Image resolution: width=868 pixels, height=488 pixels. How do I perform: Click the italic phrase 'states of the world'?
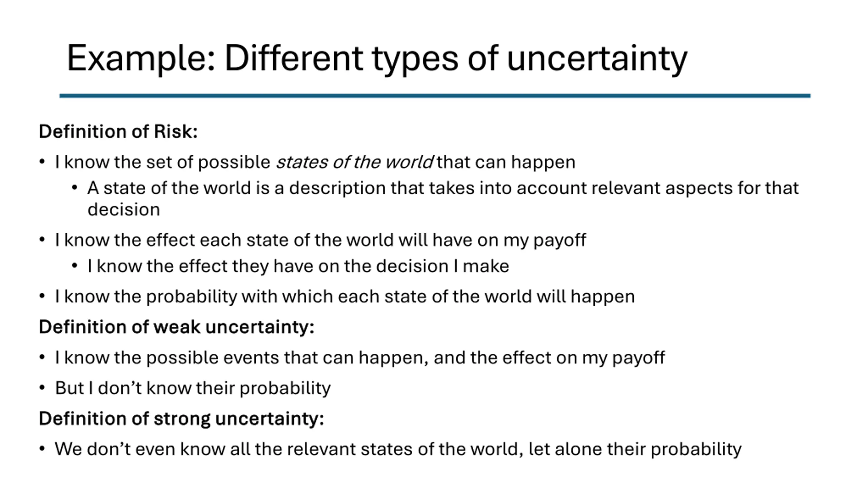pos(354,162)
